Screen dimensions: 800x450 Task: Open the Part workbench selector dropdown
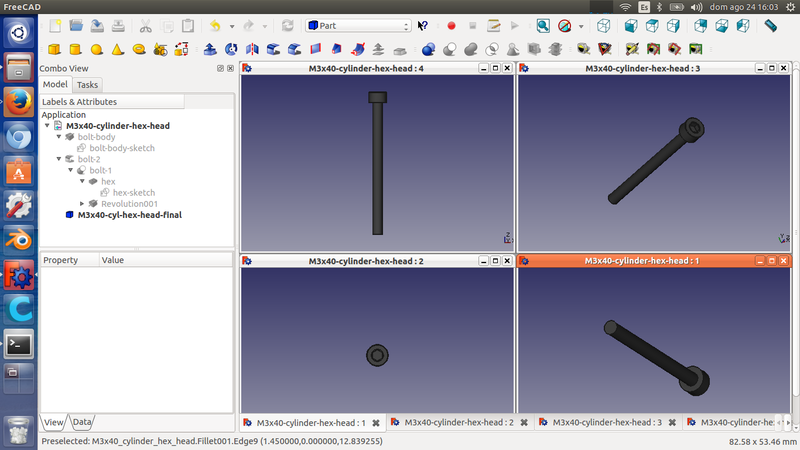click(358, 25)
